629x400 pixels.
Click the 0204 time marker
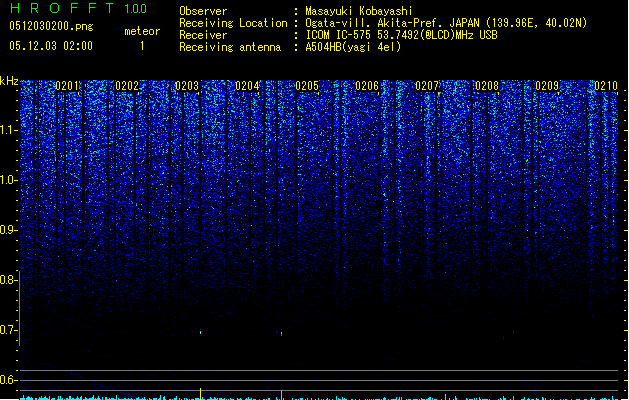(247, 86)
